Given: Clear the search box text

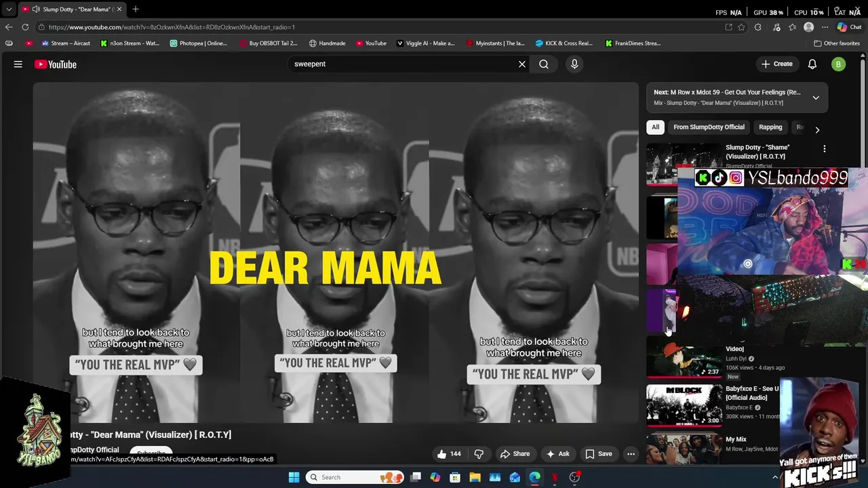Looking at the screenshot, I should click(522, 64).
